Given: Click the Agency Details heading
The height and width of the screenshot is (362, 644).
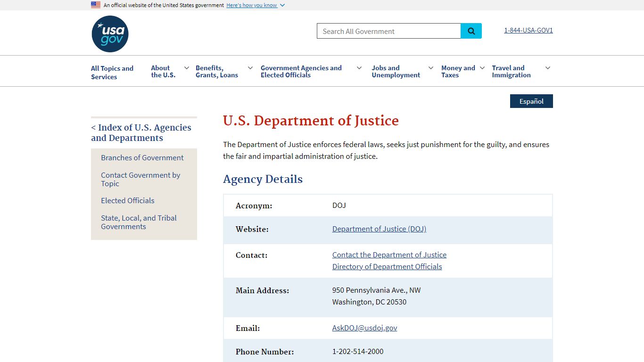Looking at the screenshot, I should (x=263, y=179).
